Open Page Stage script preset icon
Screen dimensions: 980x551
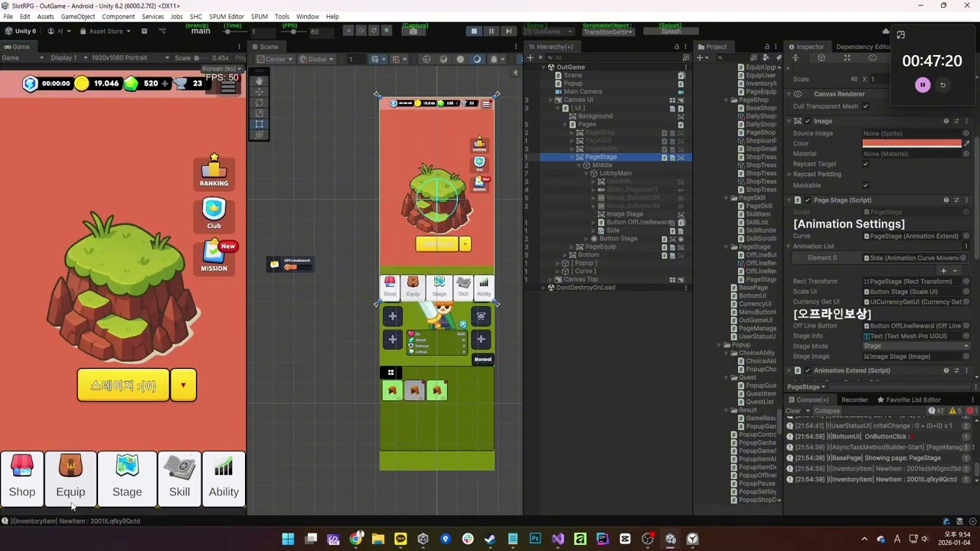(x=956, y=200)
